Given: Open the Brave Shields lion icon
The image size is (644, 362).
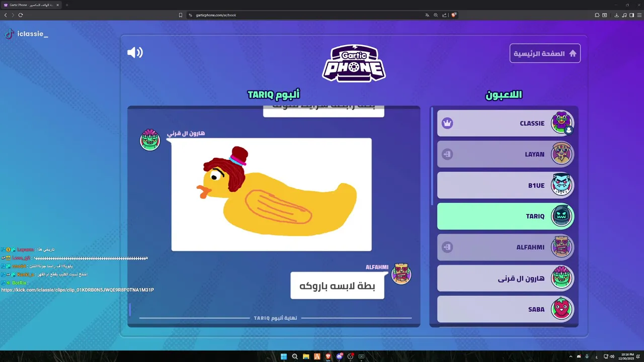Looking at the screenshot, I should tap(453, 15).
